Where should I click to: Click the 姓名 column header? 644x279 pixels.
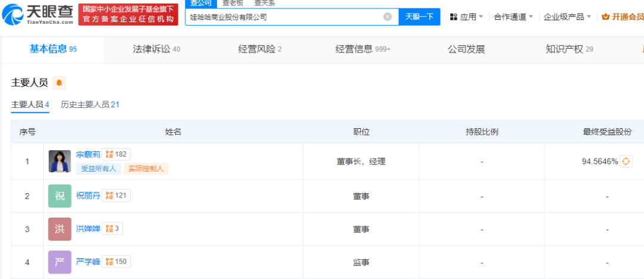coord(173,132)
